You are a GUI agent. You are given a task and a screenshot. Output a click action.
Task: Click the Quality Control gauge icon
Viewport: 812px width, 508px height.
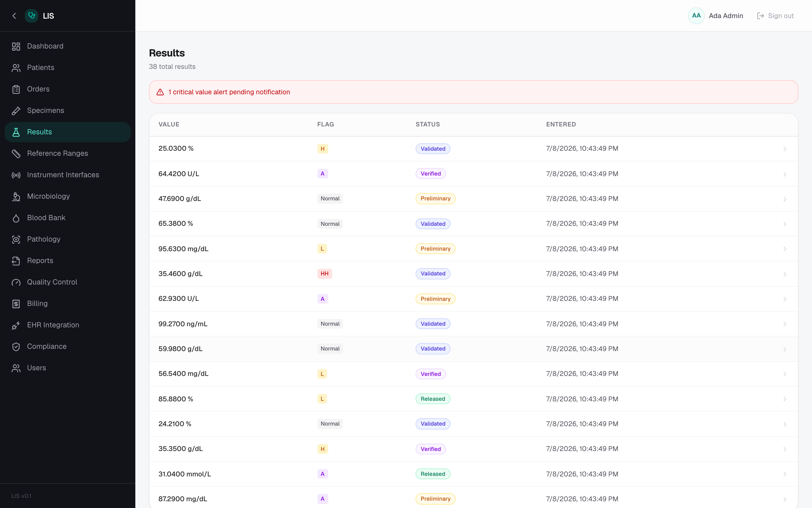[16, 282]
